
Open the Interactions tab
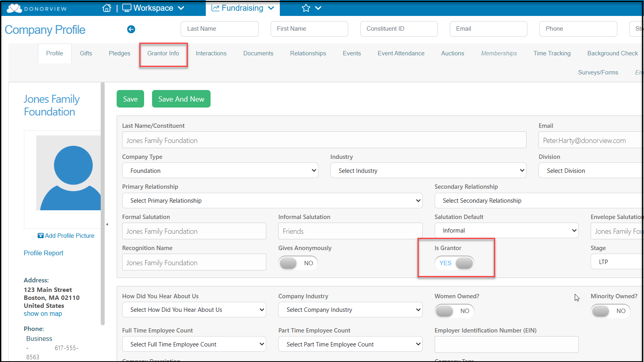(x=211, y=53)
